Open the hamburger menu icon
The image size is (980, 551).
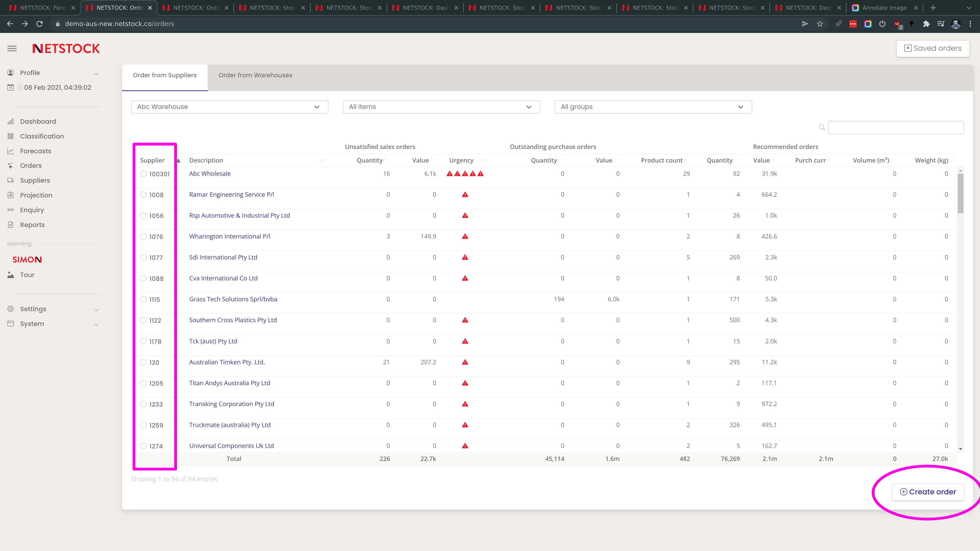pyautogui.click(x=12, y=48)
